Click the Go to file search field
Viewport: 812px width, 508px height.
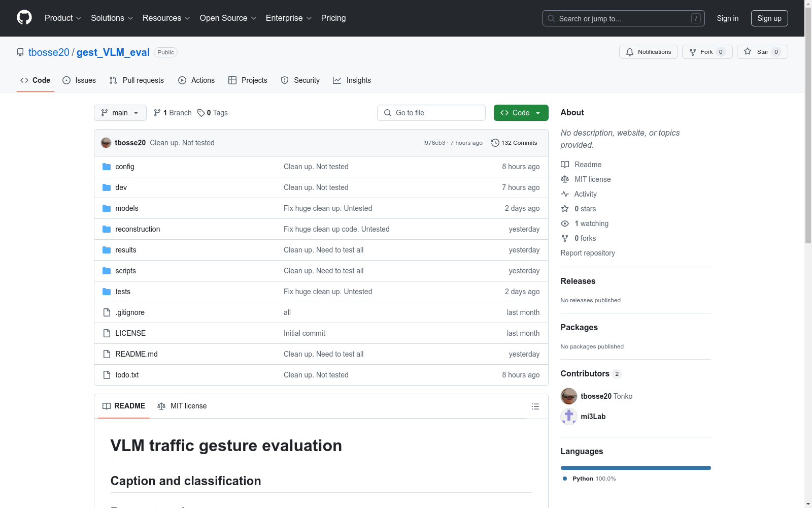(431, 113)
